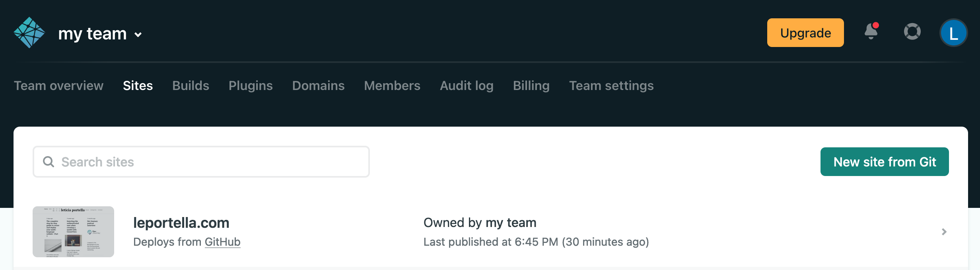Viewport: 980px width, 270px height.
Task: Click the magnifying glass in the search field
Action: tap(49, 162)
